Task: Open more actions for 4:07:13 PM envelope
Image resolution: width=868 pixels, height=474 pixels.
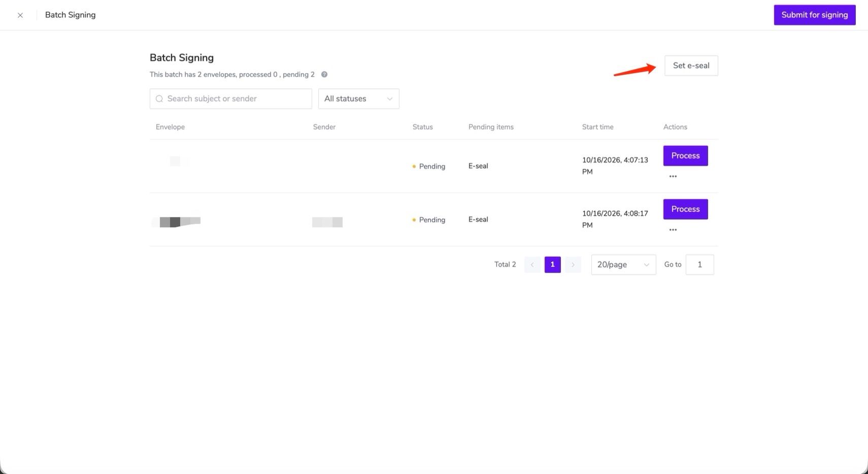Action: coord(673,176)
